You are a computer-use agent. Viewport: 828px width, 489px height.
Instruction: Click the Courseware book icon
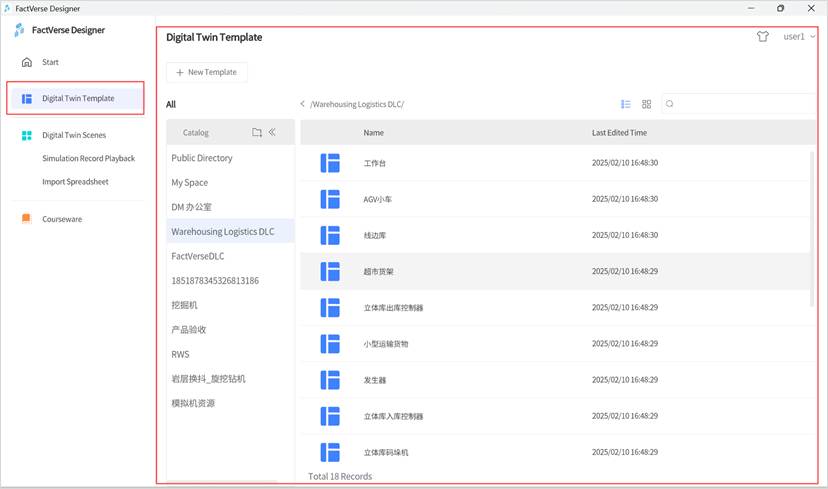click(x=27, y=219)
